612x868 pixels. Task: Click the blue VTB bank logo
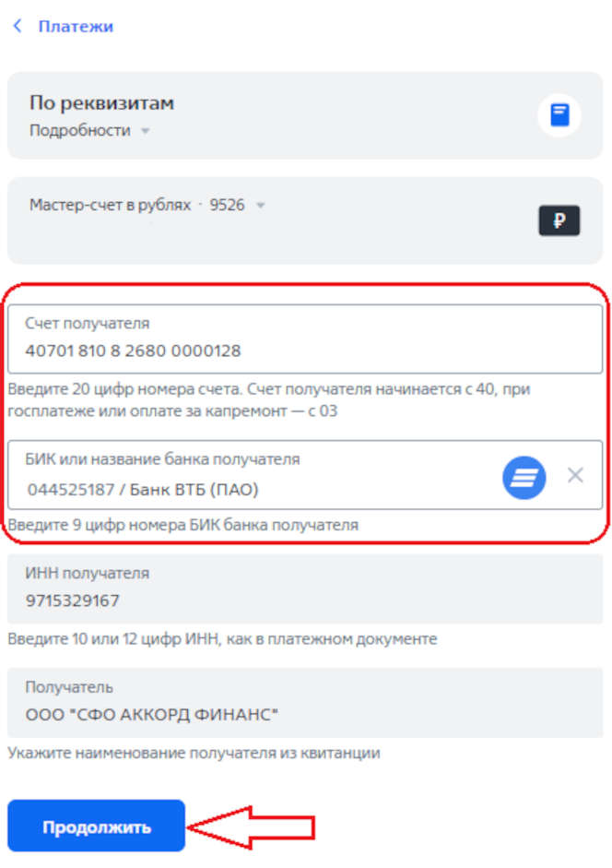pyautogui.click(x=524, y=477)
